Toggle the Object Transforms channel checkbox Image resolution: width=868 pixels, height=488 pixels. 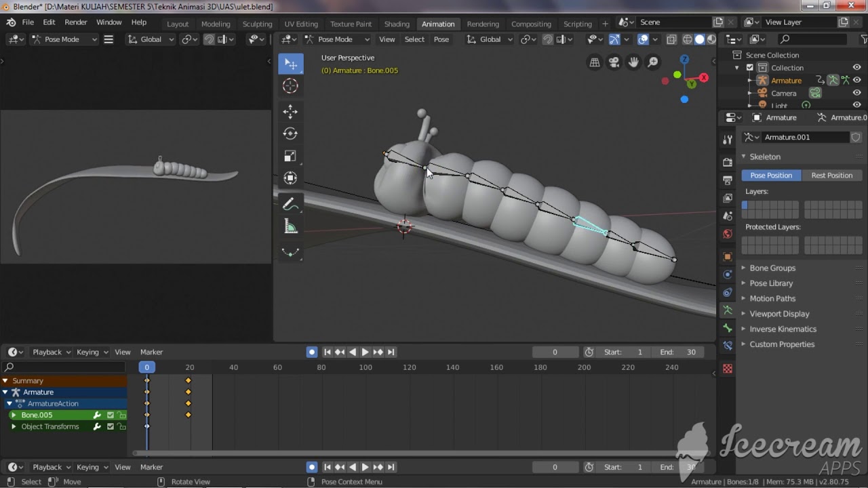click(111, 427)
